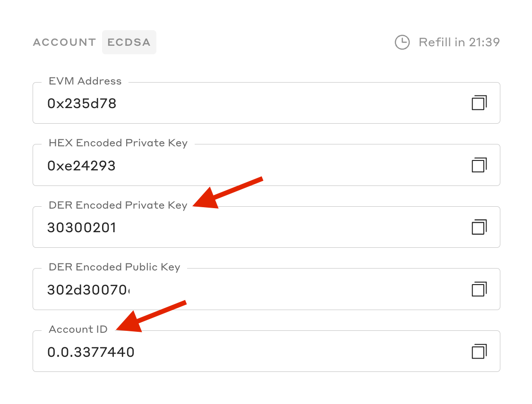Focus the HEX Encoded Private Key field
Screen dimensions: 532x404
236,166
